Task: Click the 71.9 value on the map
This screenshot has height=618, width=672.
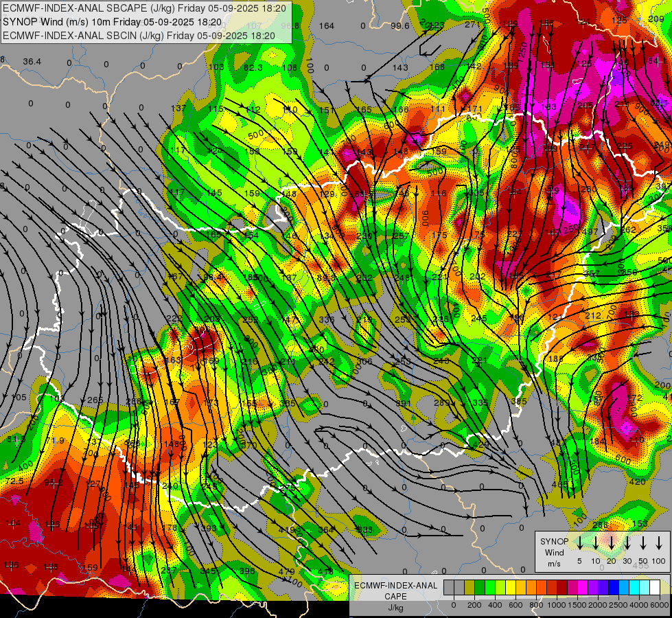Action: pyautogui.click(x=56, y=441)
